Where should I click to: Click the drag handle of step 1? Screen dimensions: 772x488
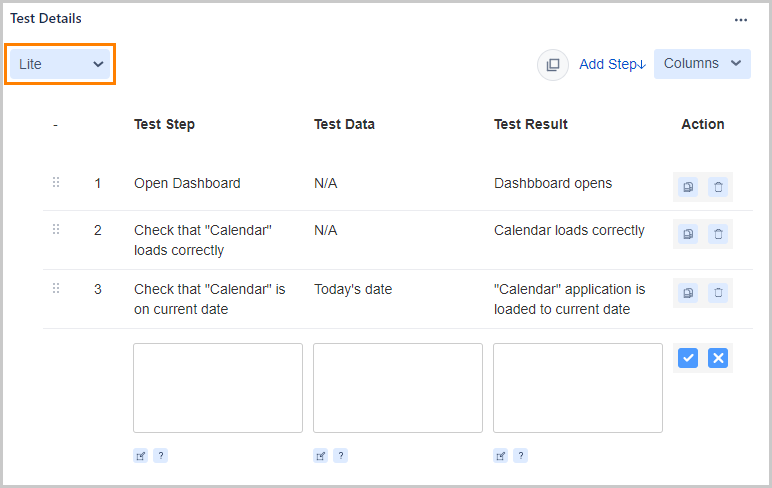56,183
